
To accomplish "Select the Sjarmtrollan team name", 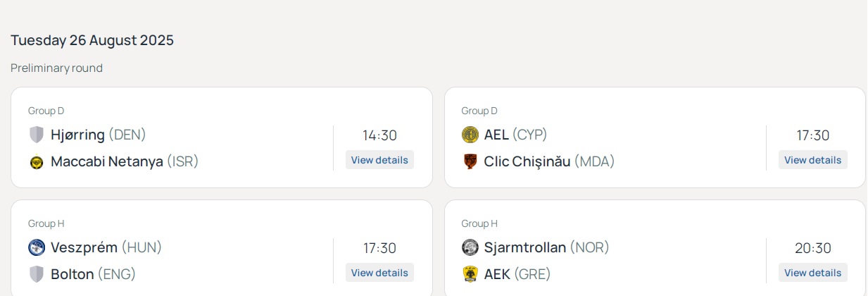I will [524, 247].
